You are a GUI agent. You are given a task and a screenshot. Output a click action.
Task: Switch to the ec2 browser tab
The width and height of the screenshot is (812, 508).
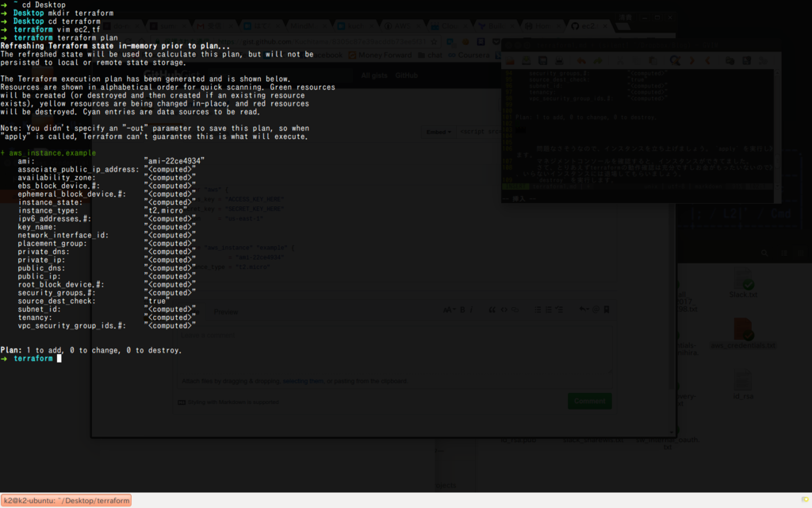click(589, 26)
